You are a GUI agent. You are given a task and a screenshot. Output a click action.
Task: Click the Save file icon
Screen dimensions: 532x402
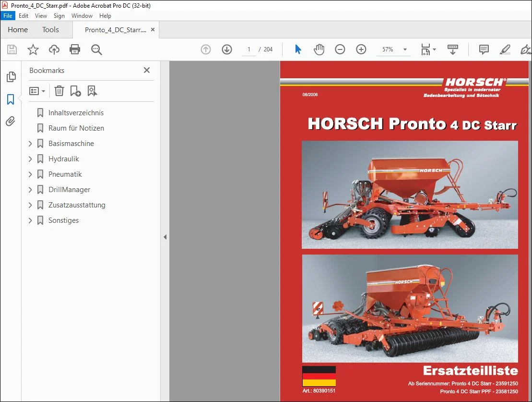(12, 49)
